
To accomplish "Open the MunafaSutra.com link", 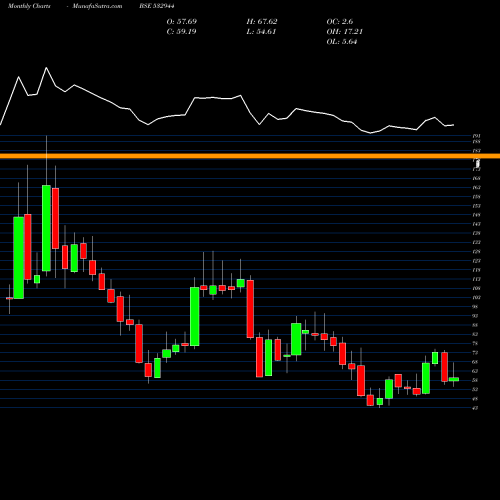I will 97,6.
